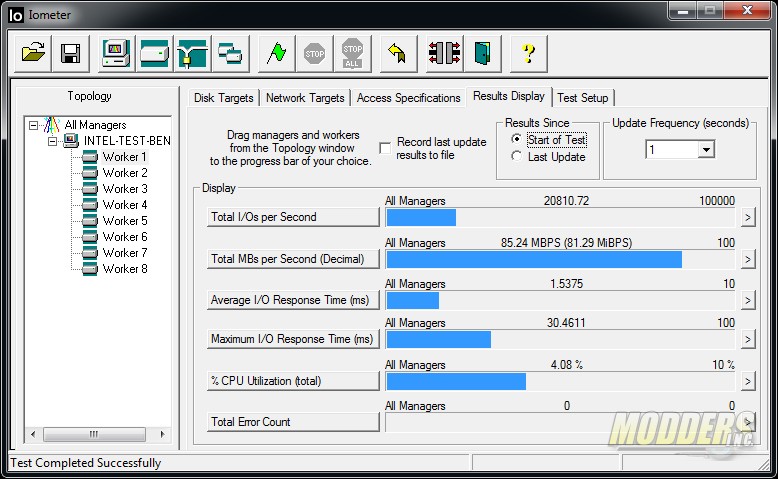Duplicate the selected worker
The height and width of the screenshot is (479, 778).
coord(230,53)
